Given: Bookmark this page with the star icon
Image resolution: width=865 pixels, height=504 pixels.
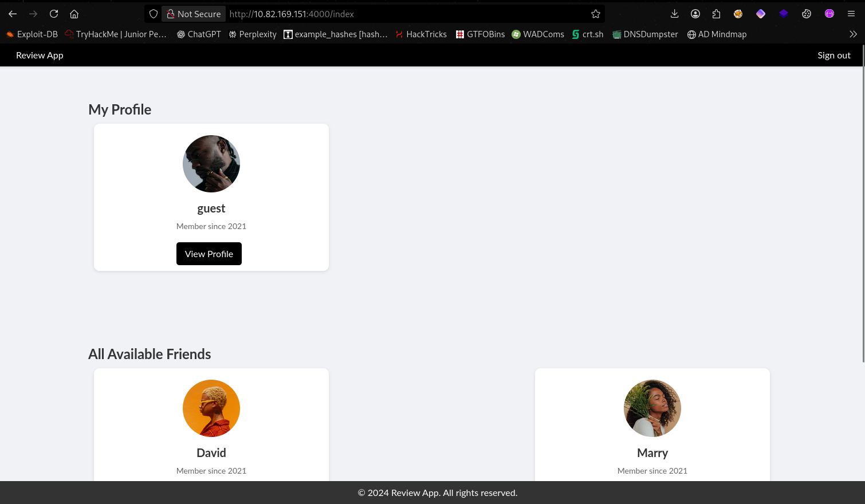Looking at the screenshot, I should [596, 14].
